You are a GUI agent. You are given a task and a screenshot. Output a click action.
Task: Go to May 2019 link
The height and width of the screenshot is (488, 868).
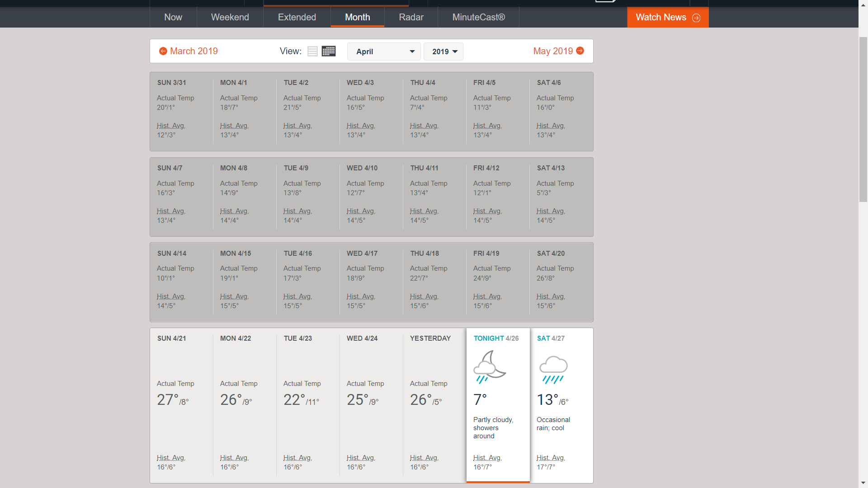552,51
